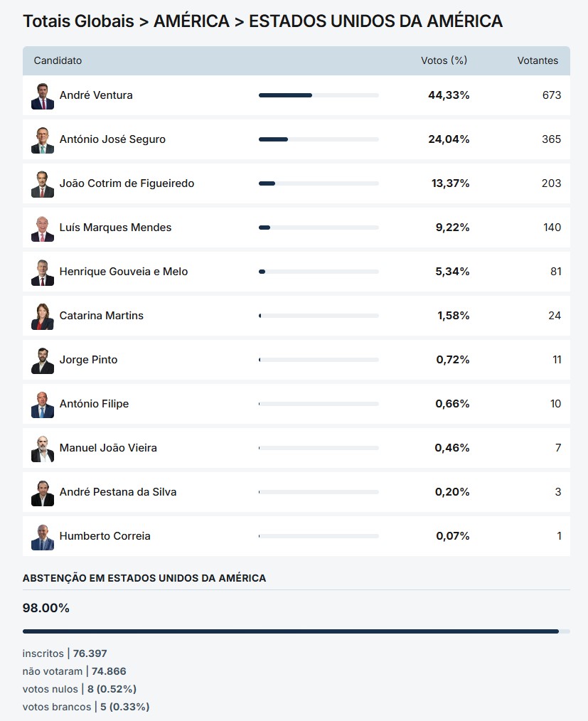
Task: Click the Votantes column header
Action: [x=538, y=60]
